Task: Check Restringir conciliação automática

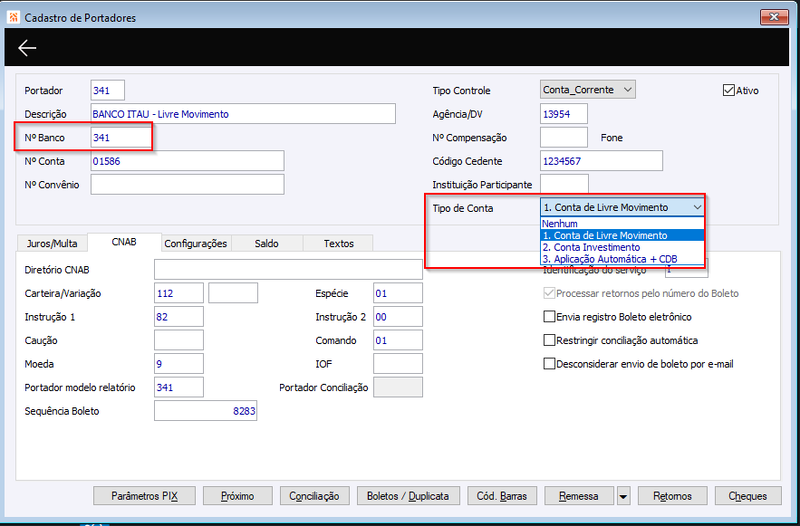Action: point(549,340)
